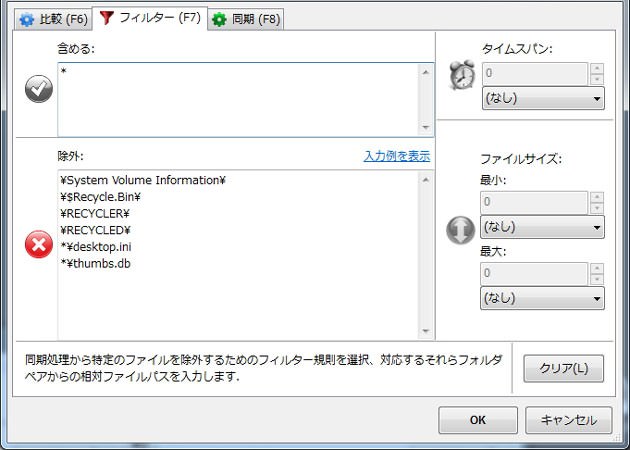Screen dimensions: 630x450
Task: Click the red funnel filter icon
Action: 106,18
